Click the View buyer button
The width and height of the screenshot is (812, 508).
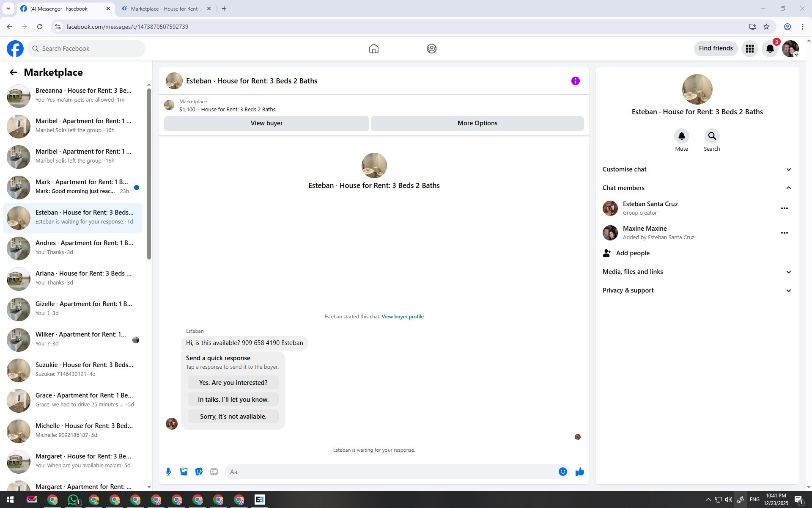266,123
